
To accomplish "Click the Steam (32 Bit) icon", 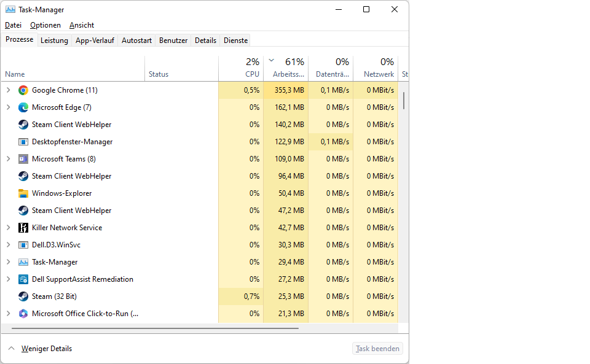I will pos(23,296).
